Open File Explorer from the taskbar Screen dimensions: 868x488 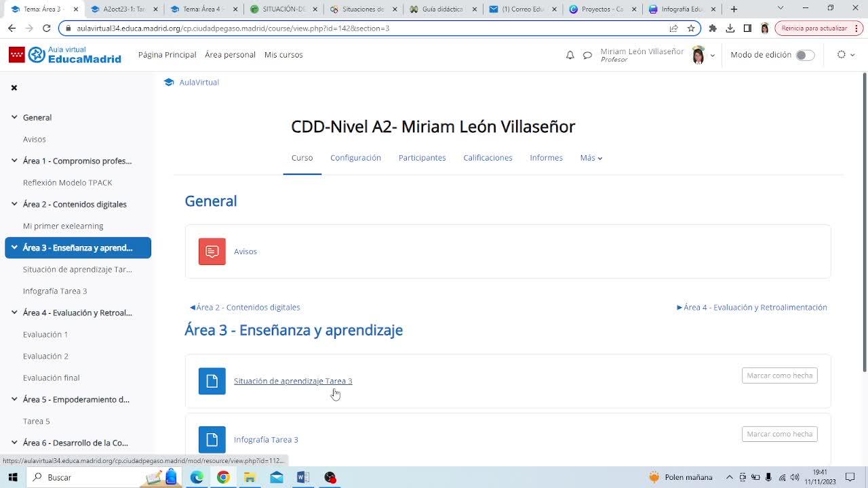(250, 477)
